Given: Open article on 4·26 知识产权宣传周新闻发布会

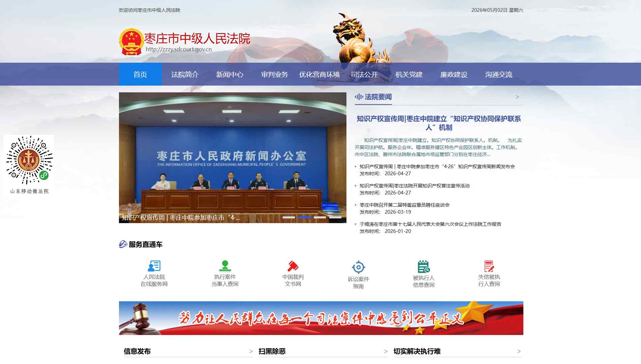Looking at the screenshot, I should tap(437, 166).
